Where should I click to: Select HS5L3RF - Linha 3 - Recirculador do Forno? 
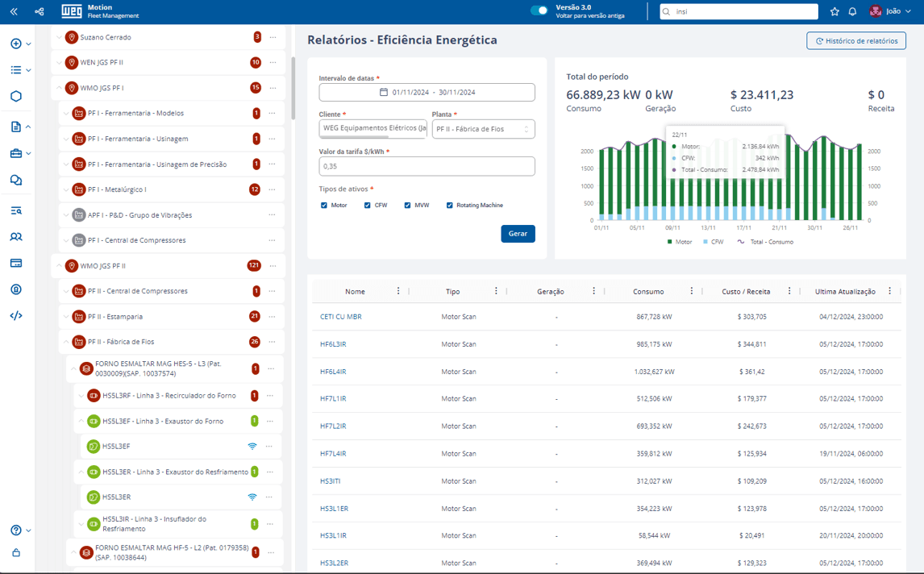(x=169, y=396)
